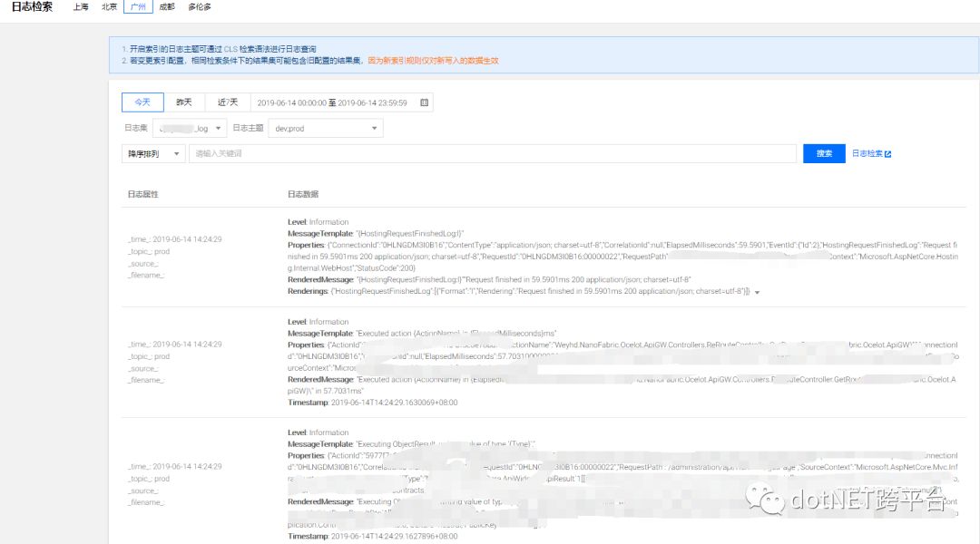Screen dimensions: 980x544
Task: Expand first log entry with Renderings arrow
Action: 757,292
